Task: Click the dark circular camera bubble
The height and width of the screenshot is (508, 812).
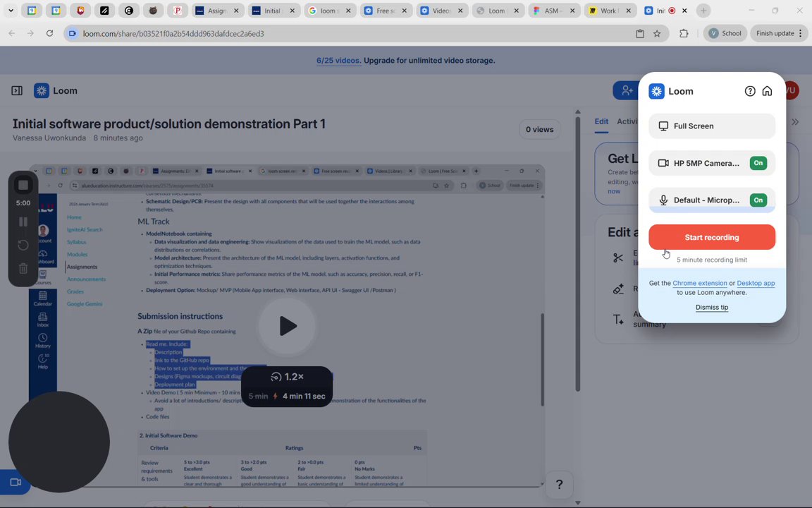Action: pos(59,442)
